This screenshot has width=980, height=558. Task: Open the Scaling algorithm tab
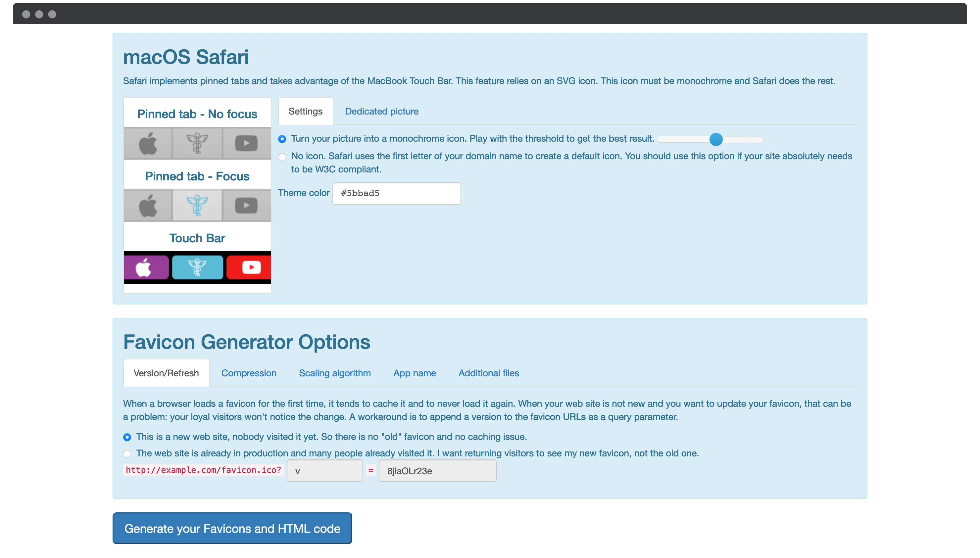pyautogui.click(x=334, y=373)
